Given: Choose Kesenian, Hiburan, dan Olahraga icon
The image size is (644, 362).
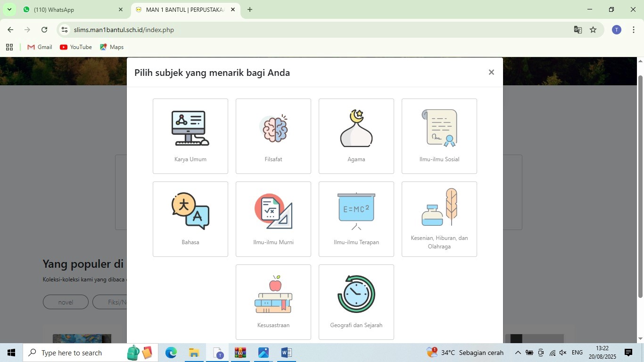Looking at the screenshot, I should (439, 208).
